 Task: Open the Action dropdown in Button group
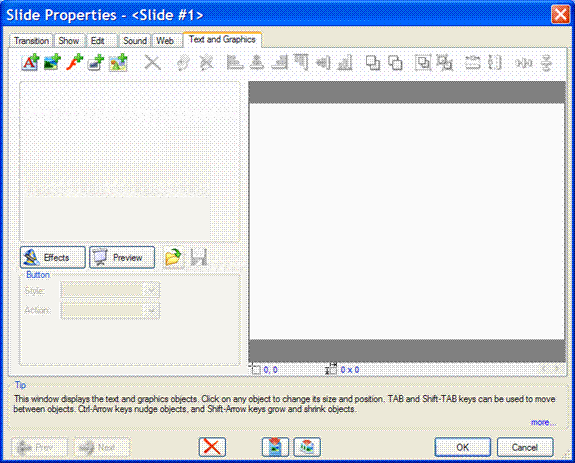click(110, 310)
